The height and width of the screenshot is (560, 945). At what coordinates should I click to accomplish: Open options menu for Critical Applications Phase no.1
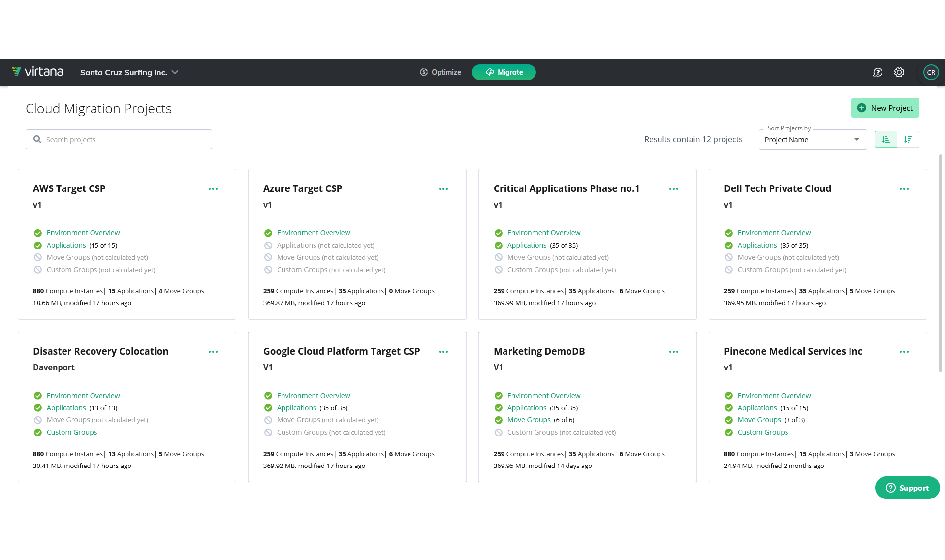point(674,189)
